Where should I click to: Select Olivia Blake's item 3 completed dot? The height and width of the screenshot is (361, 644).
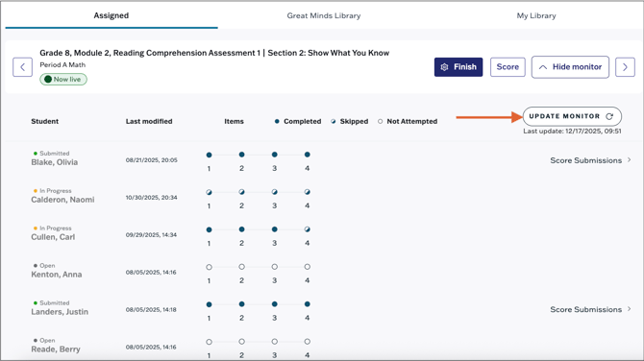point(274,155)
